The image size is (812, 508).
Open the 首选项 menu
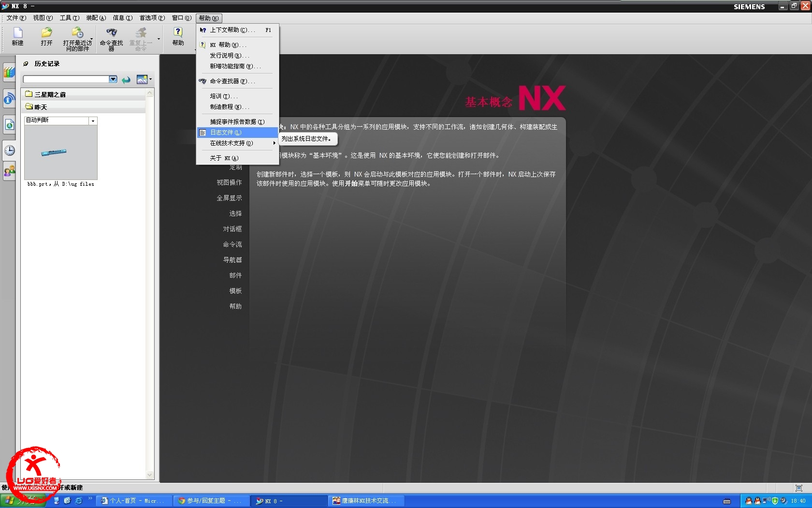(152, 18)
